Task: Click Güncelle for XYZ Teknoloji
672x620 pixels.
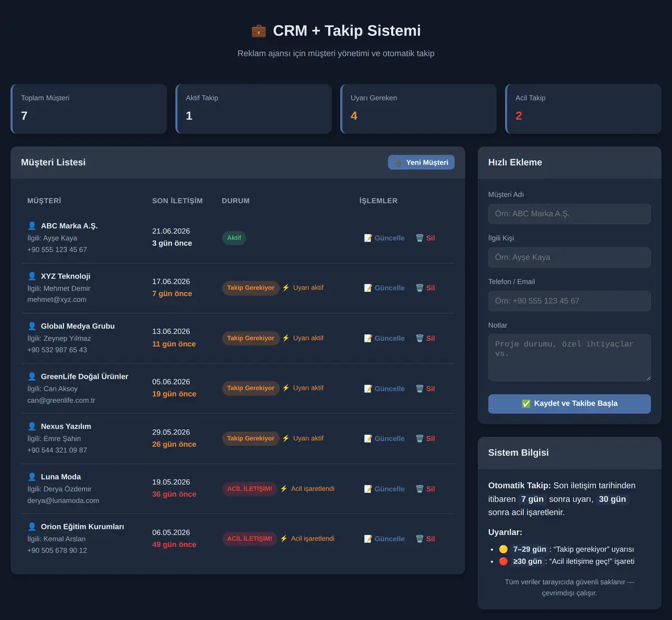Action: point(384,288)
